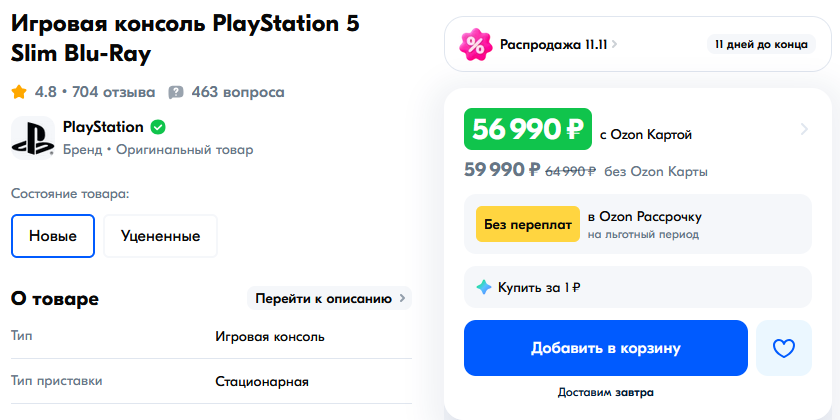Expand the Распродажа 11.11 arrow
The image size is (840, 420).
[614, 44]
